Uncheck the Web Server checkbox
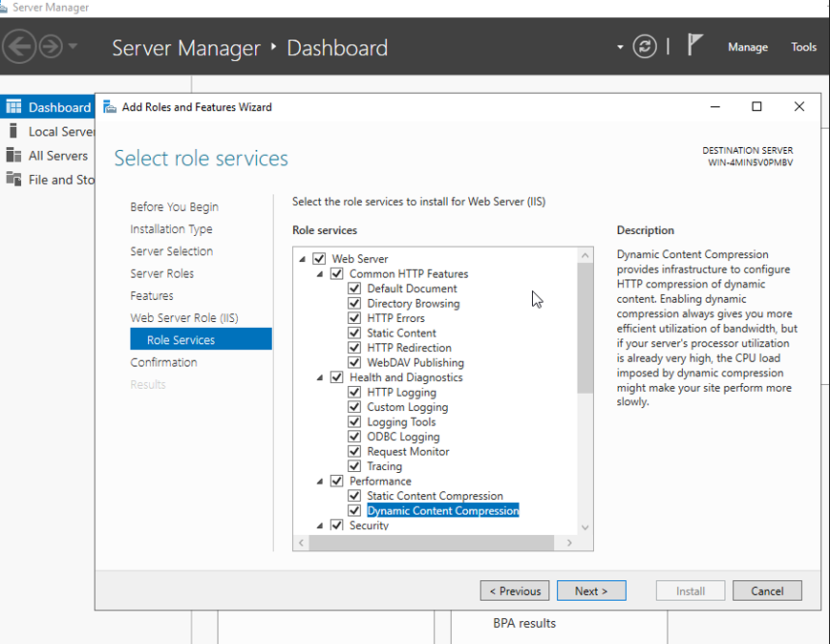 [x=319, y=258]
